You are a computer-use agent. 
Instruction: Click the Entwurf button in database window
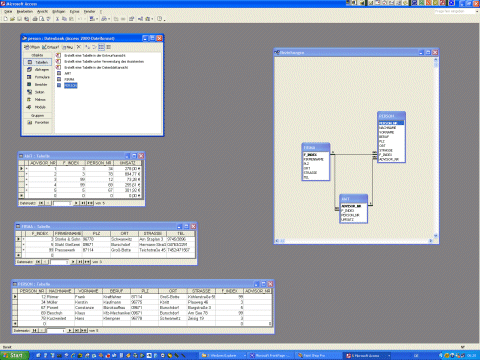point(51,47)
